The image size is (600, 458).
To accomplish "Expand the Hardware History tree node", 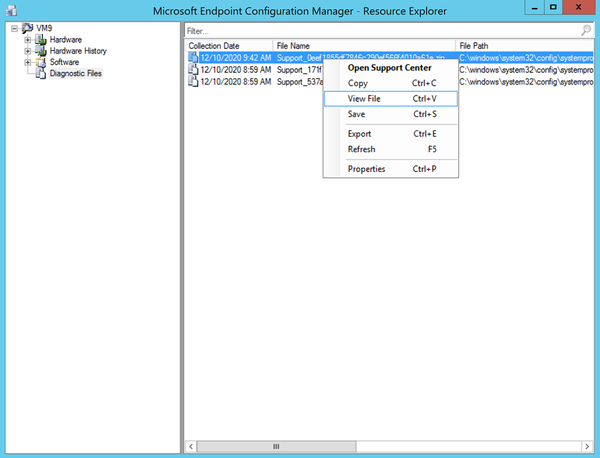I will coord(28,51).
